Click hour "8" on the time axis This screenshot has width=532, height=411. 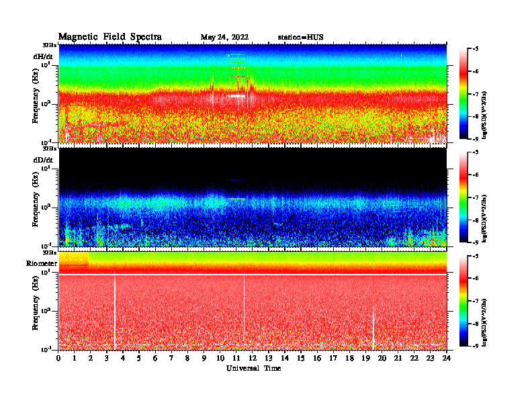pos(187,359)
